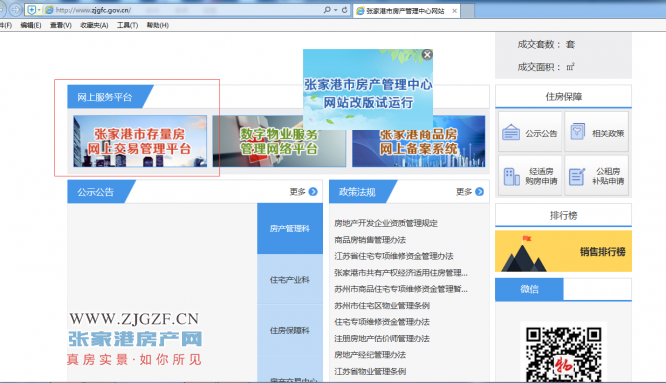Click the 更多 arrow icon beside 公示公告
Viewport: 666px width, 383px height.
(x=313, y=192)
